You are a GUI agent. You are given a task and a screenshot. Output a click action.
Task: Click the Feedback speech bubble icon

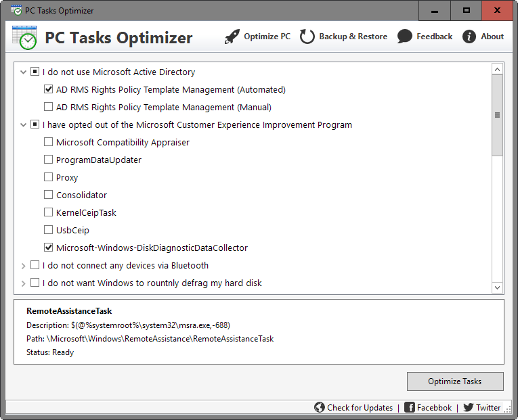pos(405,37)
